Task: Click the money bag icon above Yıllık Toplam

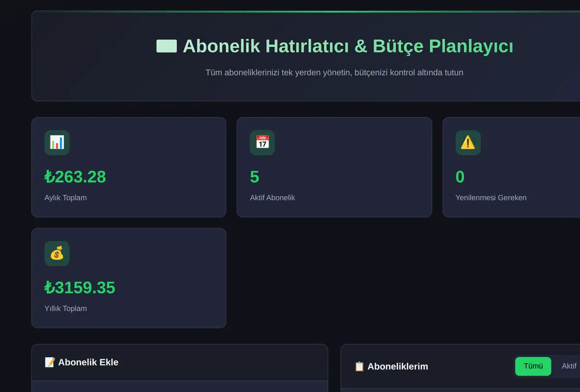Action: click(57, 253)
